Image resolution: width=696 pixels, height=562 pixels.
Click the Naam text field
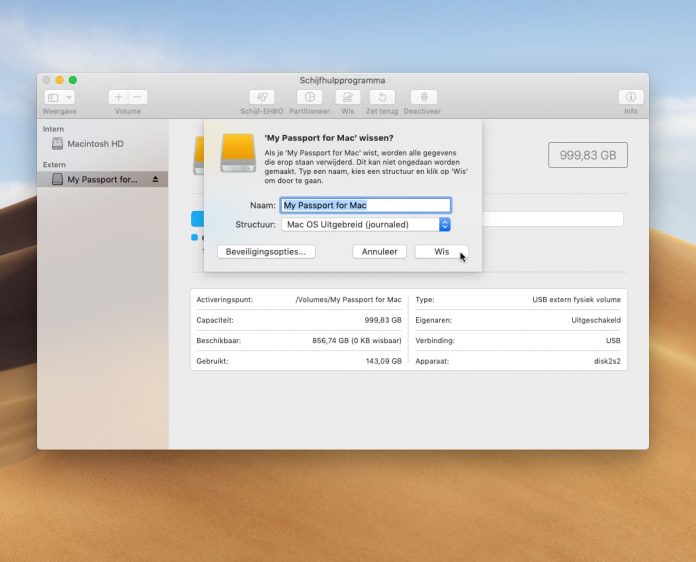pos(365,205)
